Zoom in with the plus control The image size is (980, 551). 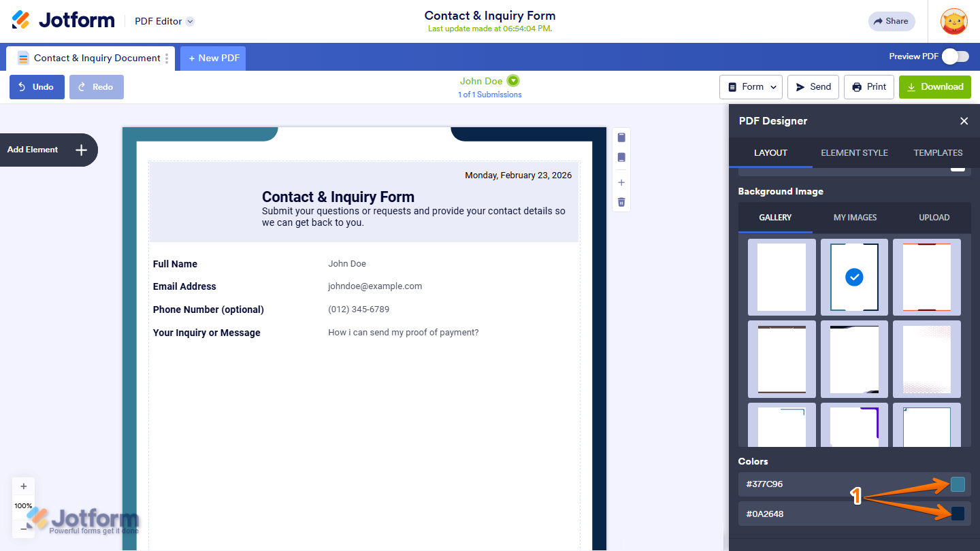23,486
